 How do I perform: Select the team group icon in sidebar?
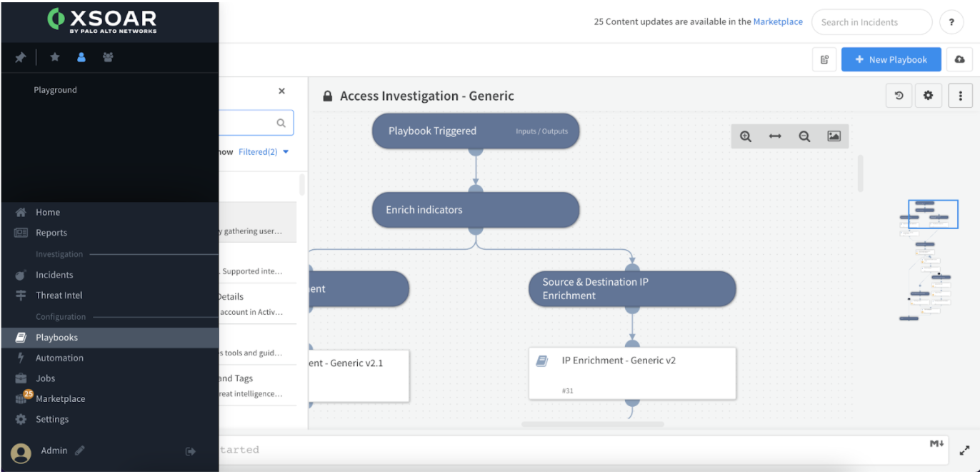[x=108, y=57]
